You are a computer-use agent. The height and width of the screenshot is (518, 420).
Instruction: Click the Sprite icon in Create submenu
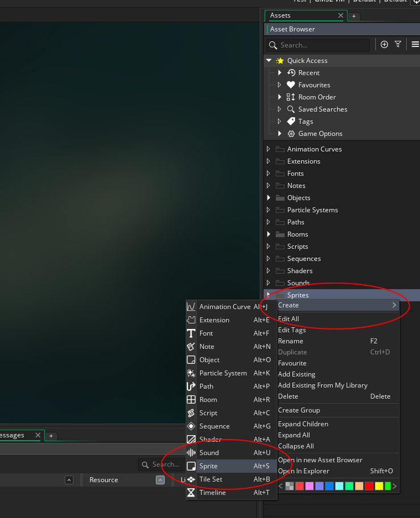click(x=191, y=466)
